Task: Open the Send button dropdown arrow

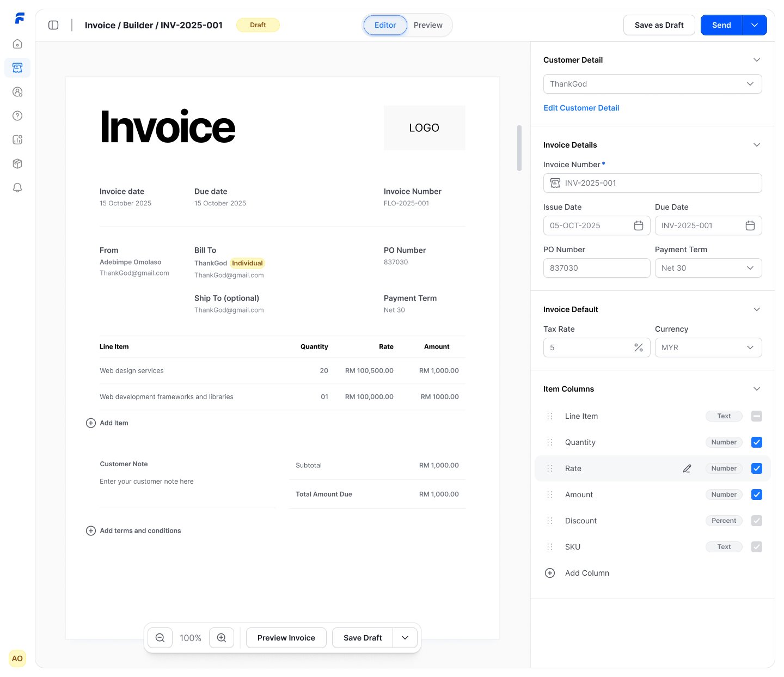Action: (755, 25)
